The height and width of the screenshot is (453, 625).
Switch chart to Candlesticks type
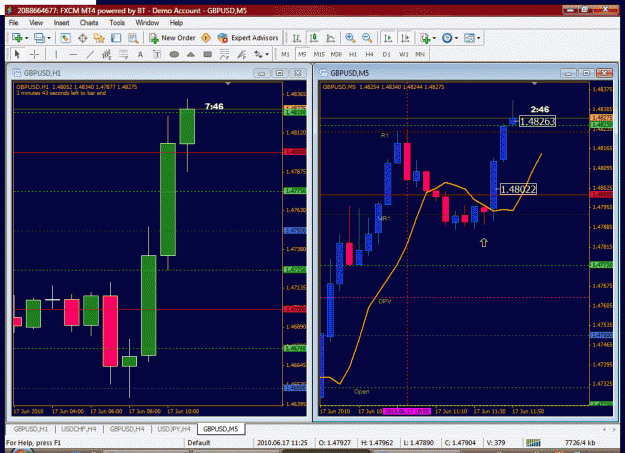[314, 38]
